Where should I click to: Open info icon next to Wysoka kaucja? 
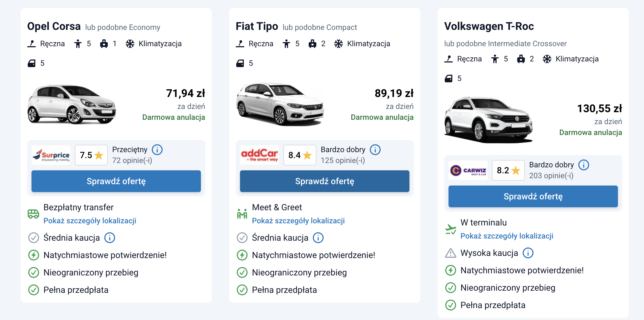click(x=528, y=253)
